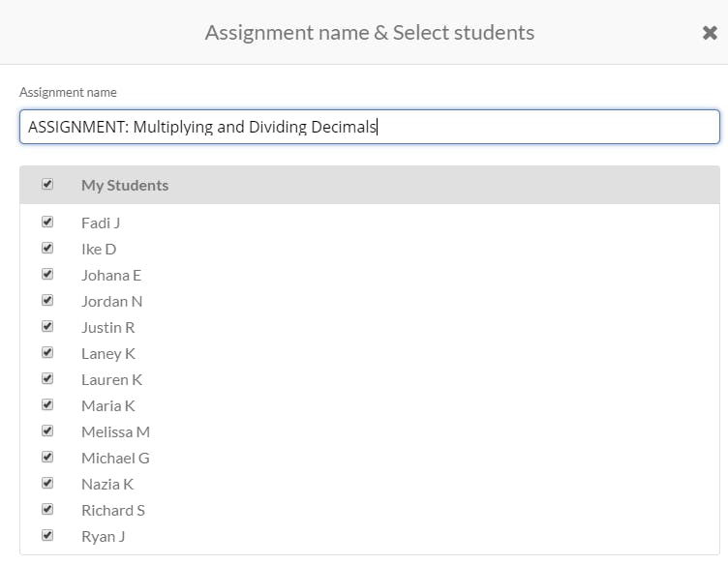Deselect Melissa M's checkbox
The image size is (728, 564).
pos(47,430)
